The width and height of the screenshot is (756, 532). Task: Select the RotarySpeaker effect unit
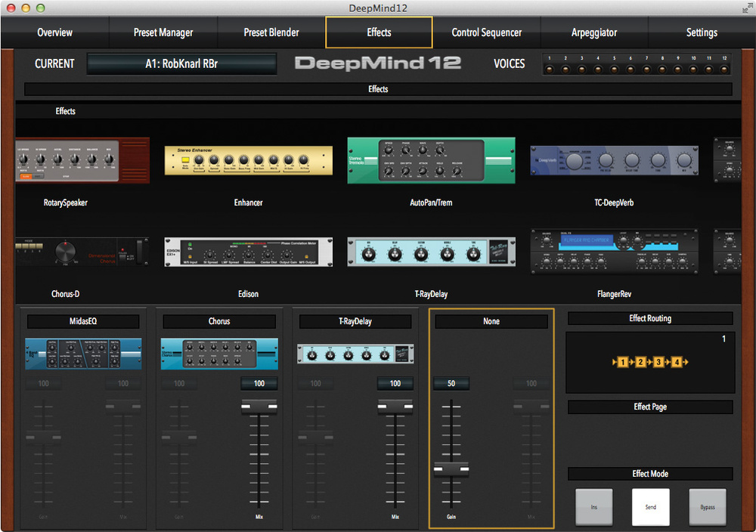(82, 160)
